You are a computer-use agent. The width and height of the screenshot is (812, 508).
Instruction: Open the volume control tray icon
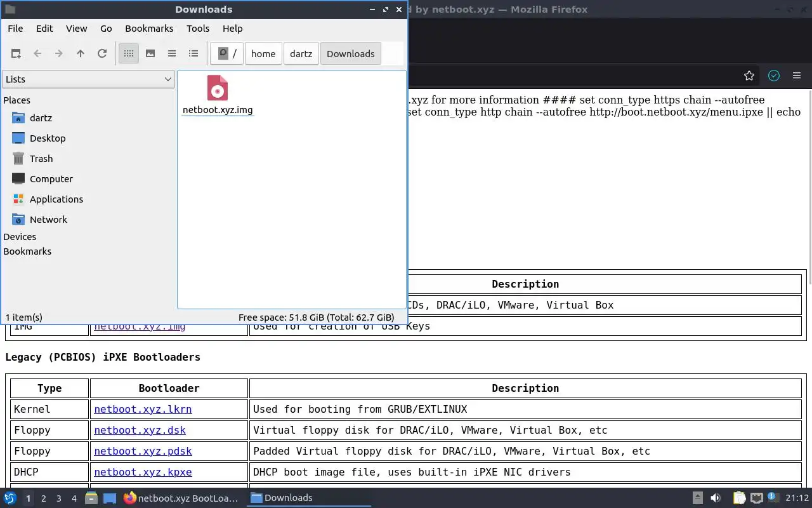715,498
